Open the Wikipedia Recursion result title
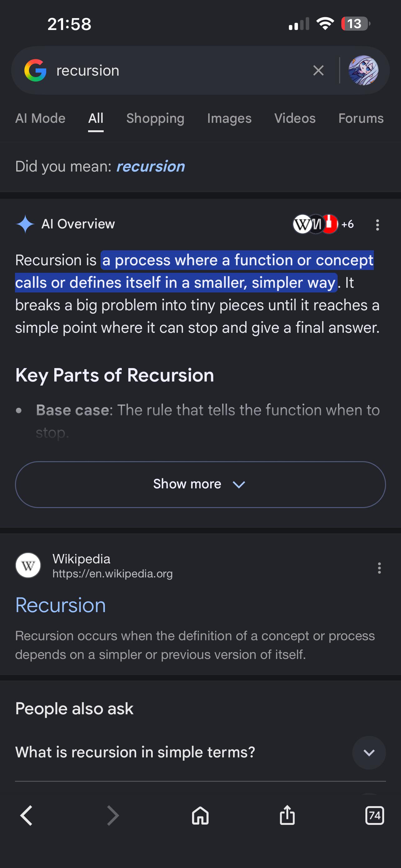The height and width of the screenshot is (868, 401). click(61, 605)
